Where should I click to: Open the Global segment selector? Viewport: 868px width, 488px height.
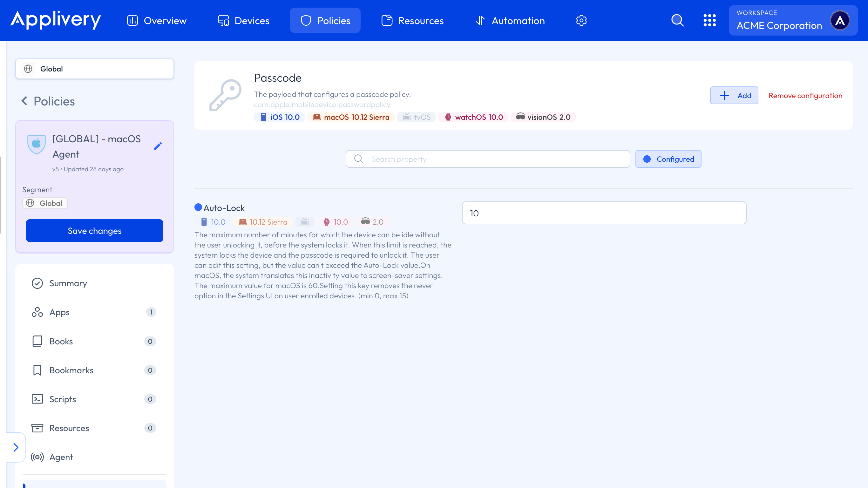coord(95,69)
